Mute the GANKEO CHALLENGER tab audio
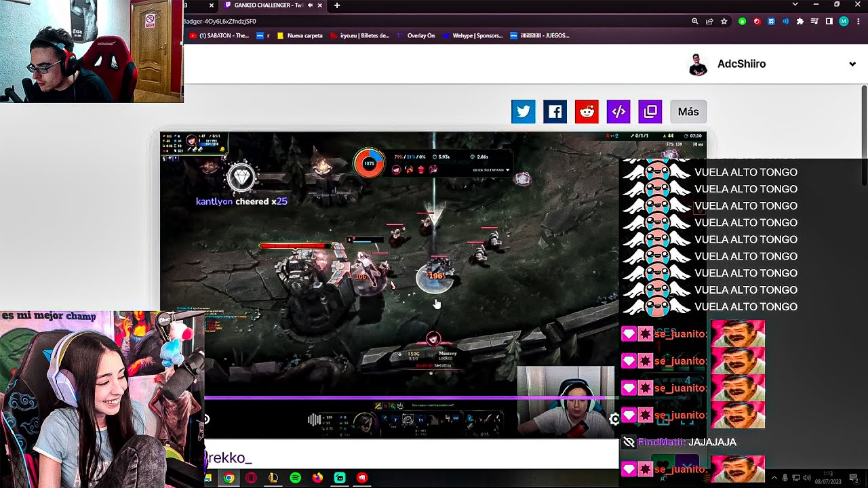This screenshot has width=868, height=488. [x=310, y=5]
